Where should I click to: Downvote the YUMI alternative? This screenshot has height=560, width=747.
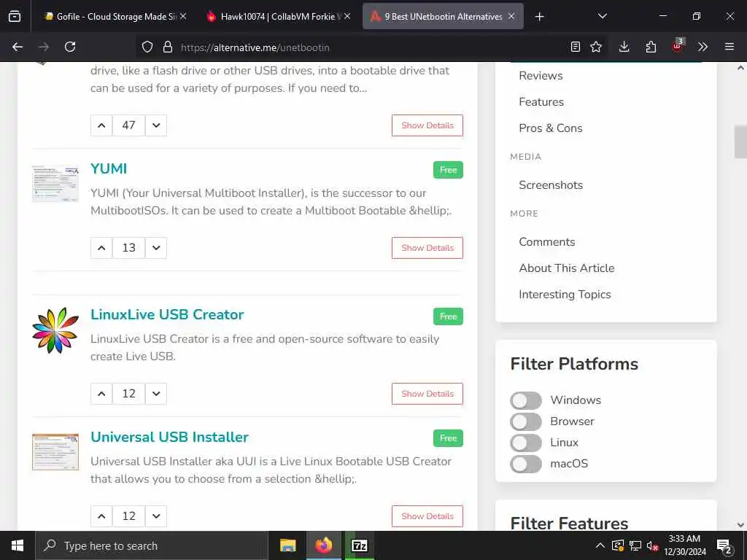click(x=156, y=248)
